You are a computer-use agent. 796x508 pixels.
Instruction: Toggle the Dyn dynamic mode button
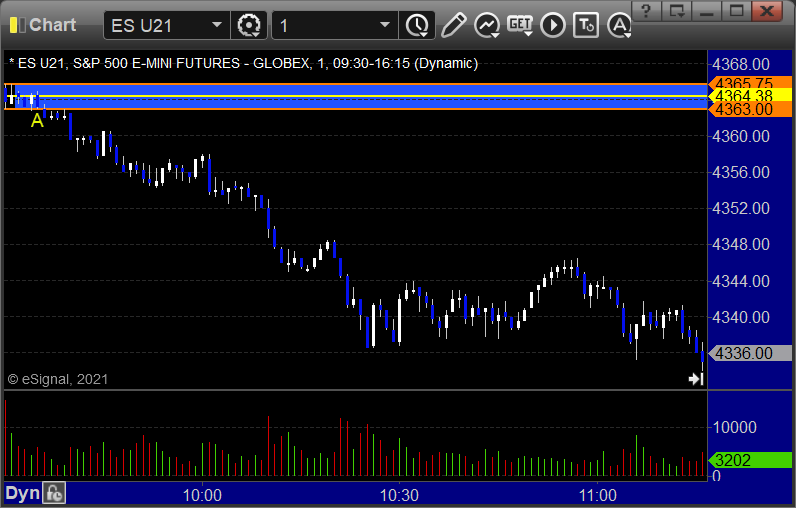point(22,493)
